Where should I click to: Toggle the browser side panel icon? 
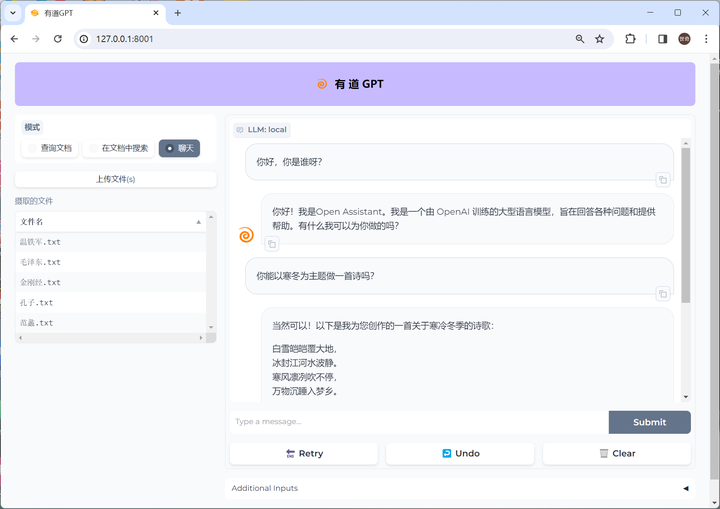663,39
